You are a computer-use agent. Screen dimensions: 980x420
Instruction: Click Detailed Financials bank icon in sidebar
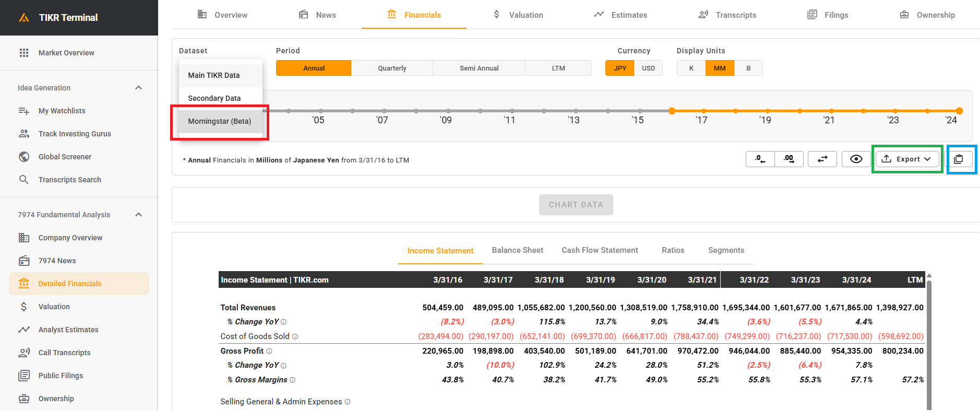[x=24, y=284]
